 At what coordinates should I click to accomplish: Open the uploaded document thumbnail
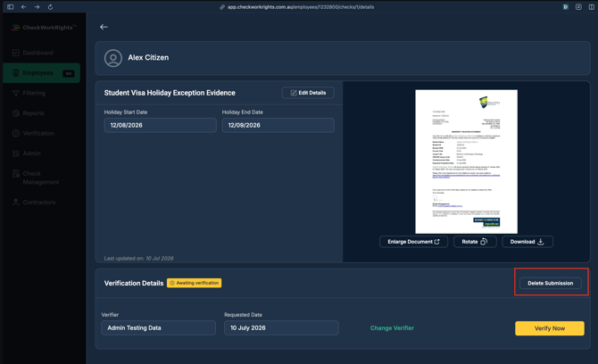coord(466,161)
